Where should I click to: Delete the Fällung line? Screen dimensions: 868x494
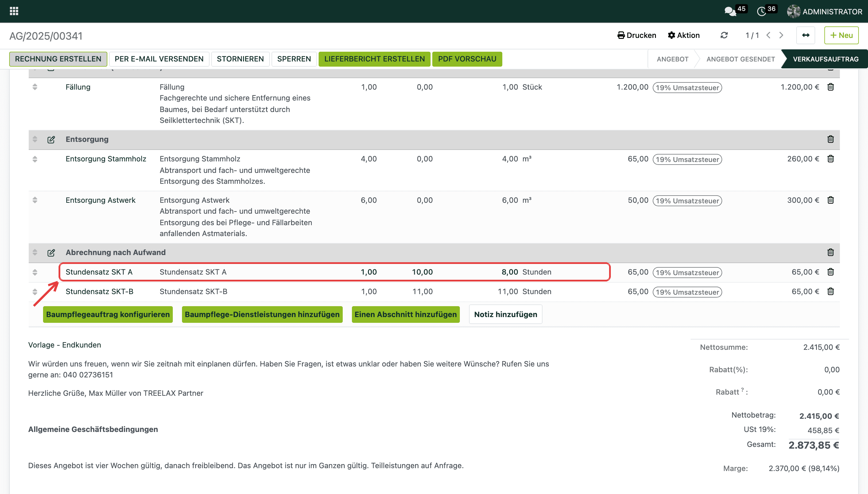pyautogui.click(x=830, y=87)
